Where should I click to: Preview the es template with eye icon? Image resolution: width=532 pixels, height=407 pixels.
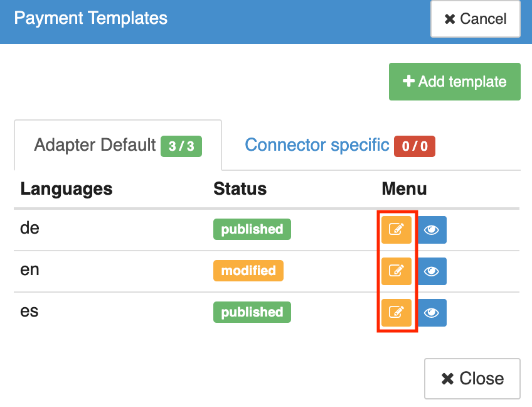pos(432,313)
